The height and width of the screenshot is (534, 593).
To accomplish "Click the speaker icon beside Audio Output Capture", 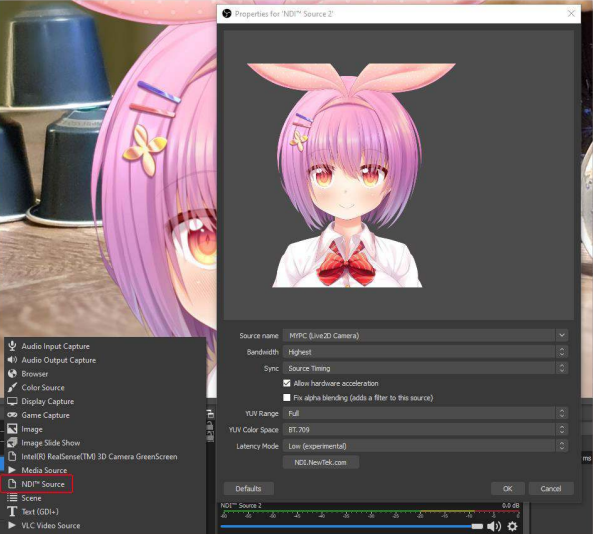I will [x=12, y=360].
